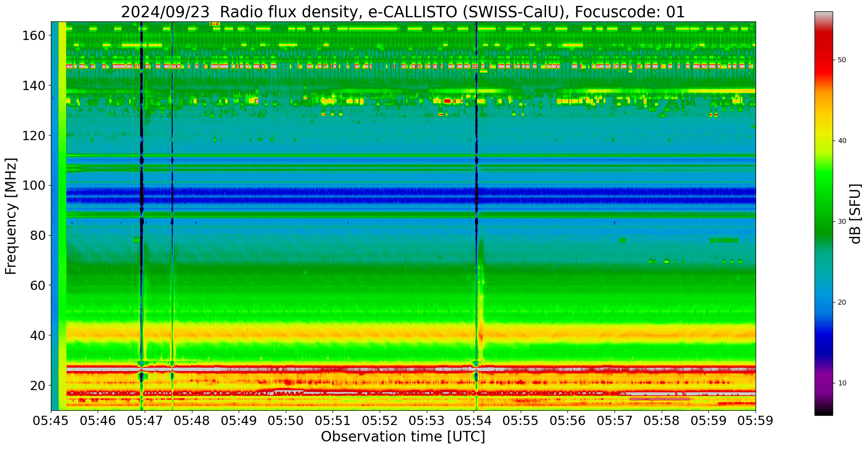This screenshot has width=868, height=449.
Task: Click the 05:58 time tick label
Action: click(662, 421)
